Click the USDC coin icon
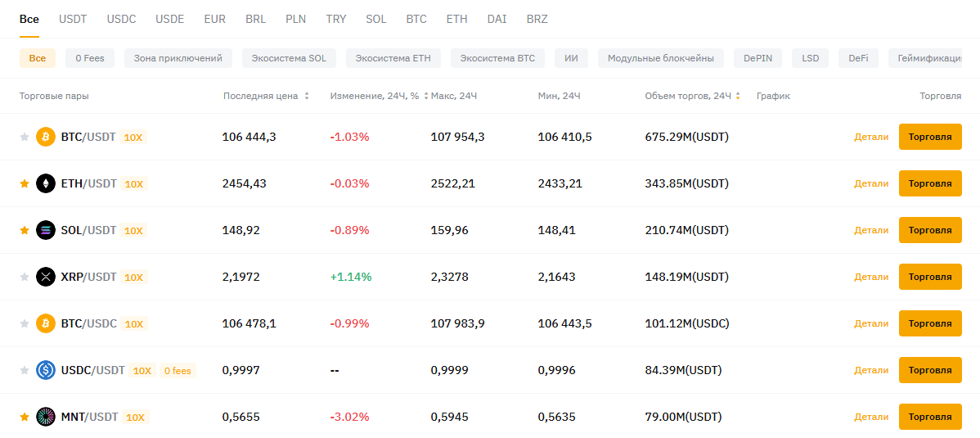This screenshot has width=980, height=438. point(46,370)
